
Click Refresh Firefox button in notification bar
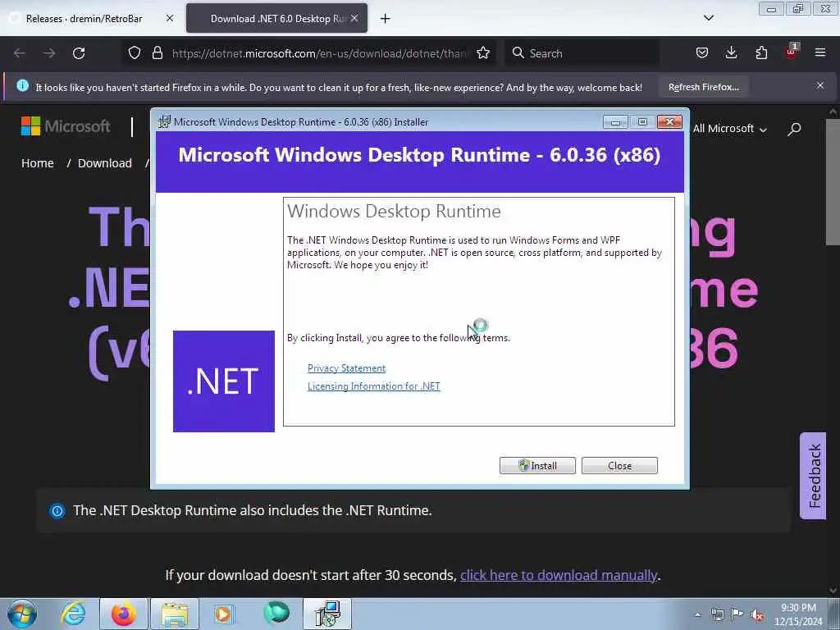[703, 87]
